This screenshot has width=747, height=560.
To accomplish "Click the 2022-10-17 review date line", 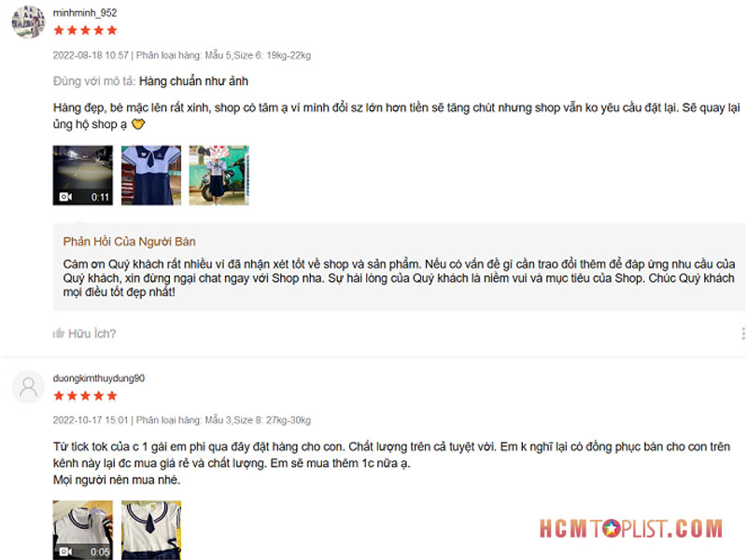I will (x=181, y=420).
